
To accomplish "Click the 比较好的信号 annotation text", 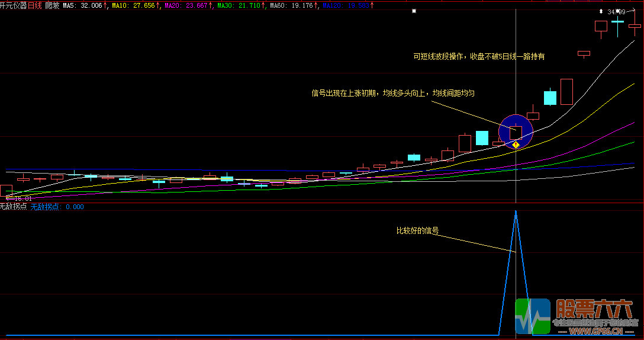I will pyautogui.click(x=417, y=230).
